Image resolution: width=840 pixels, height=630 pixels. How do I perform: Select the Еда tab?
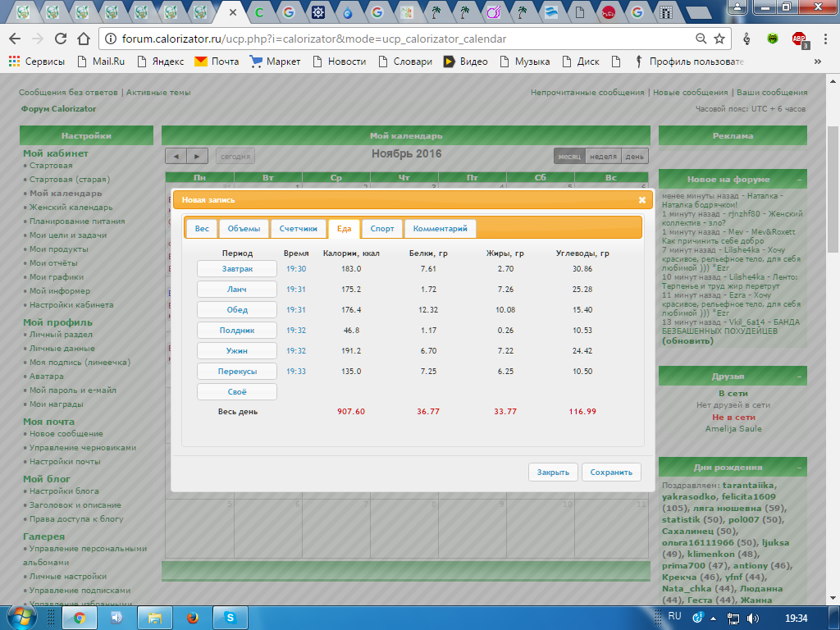344,228
